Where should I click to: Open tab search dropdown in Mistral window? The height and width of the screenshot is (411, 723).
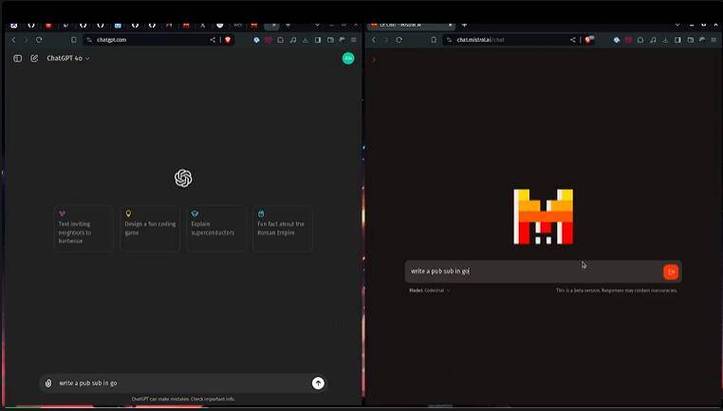point(677,25)
